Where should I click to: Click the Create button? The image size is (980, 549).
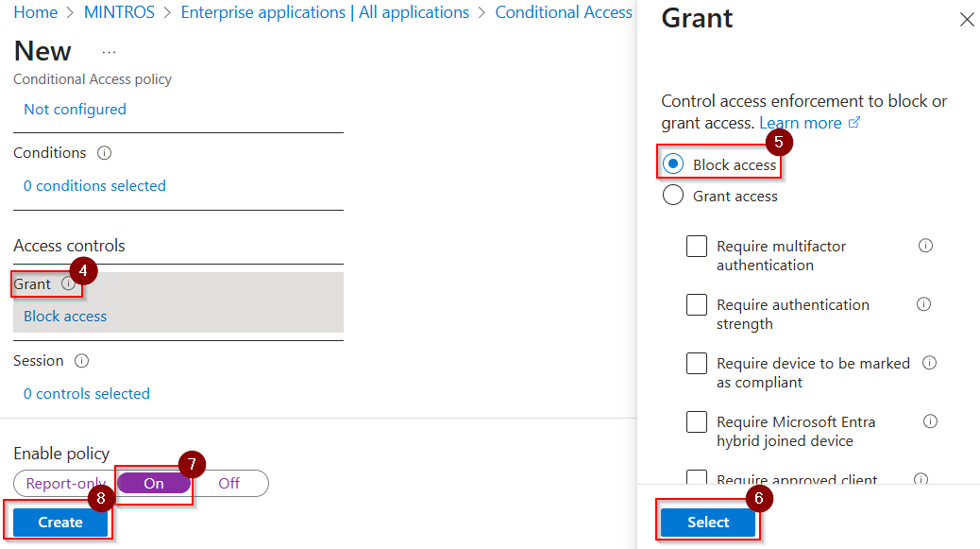[59, 522]
